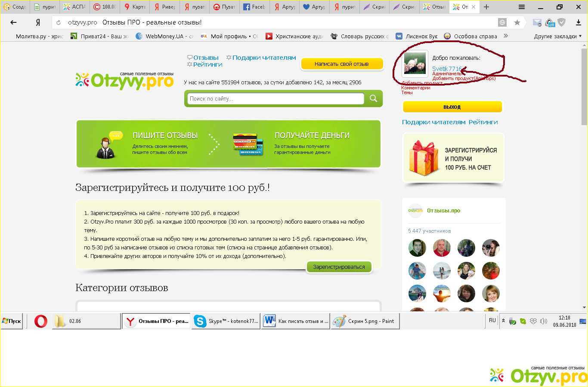Image resolution: width=588 pixels, height=387 pixels.
Task: Open the browser downloads arrow icon
Action: coord(578,22)
